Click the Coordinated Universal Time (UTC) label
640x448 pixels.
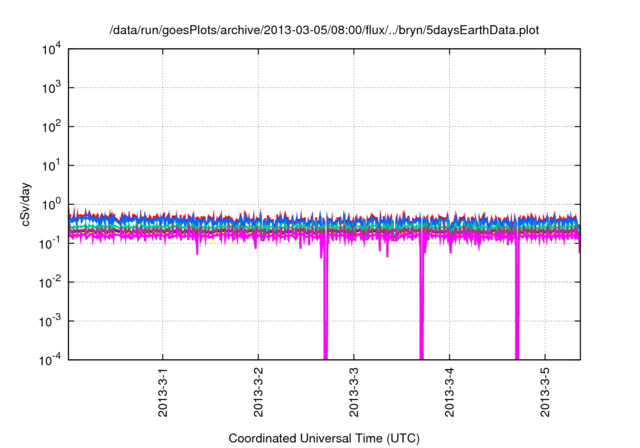click(324, 438)
